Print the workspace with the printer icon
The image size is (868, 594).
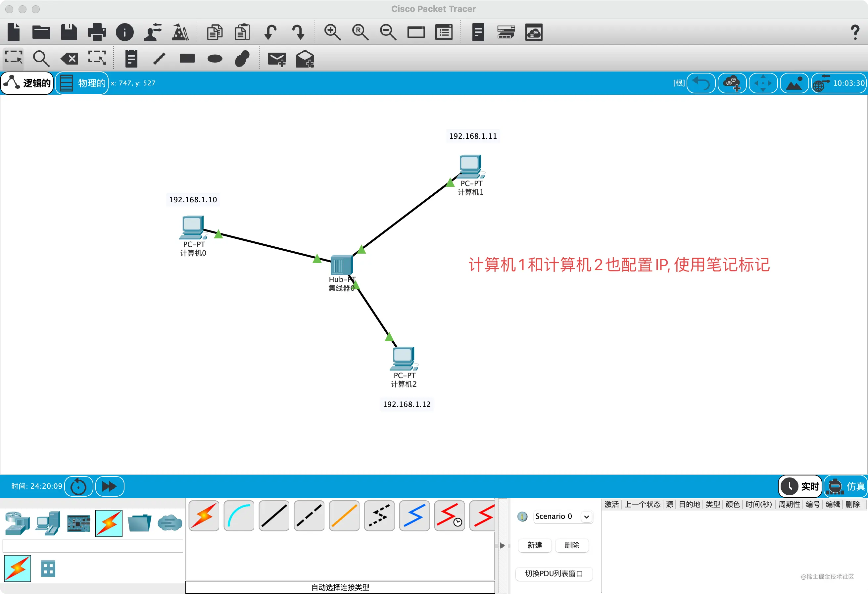97,32
